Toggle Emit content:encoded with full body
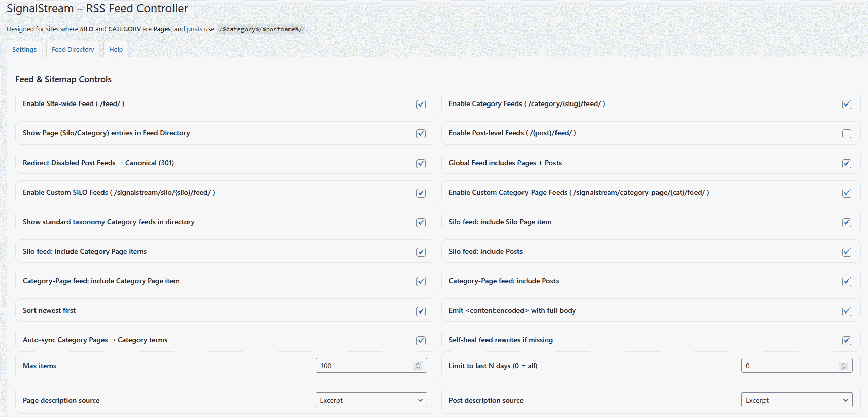 pos(846,311)
